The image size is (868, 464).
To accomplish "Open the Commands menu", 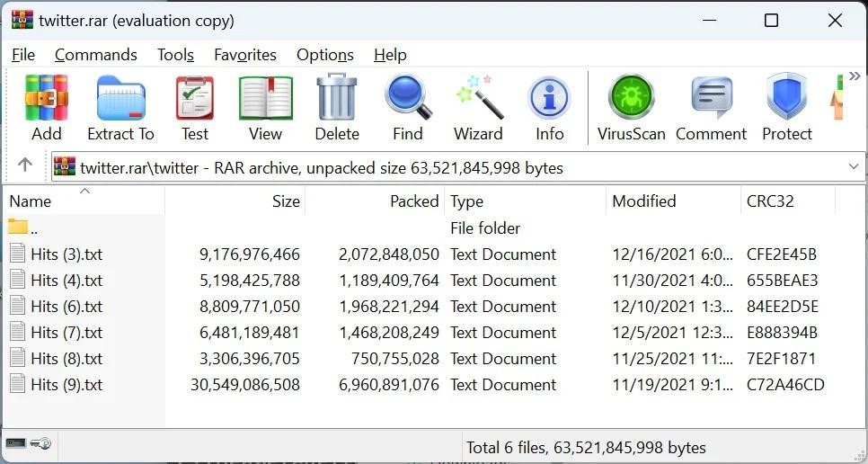I will click(x=95, y=55).
